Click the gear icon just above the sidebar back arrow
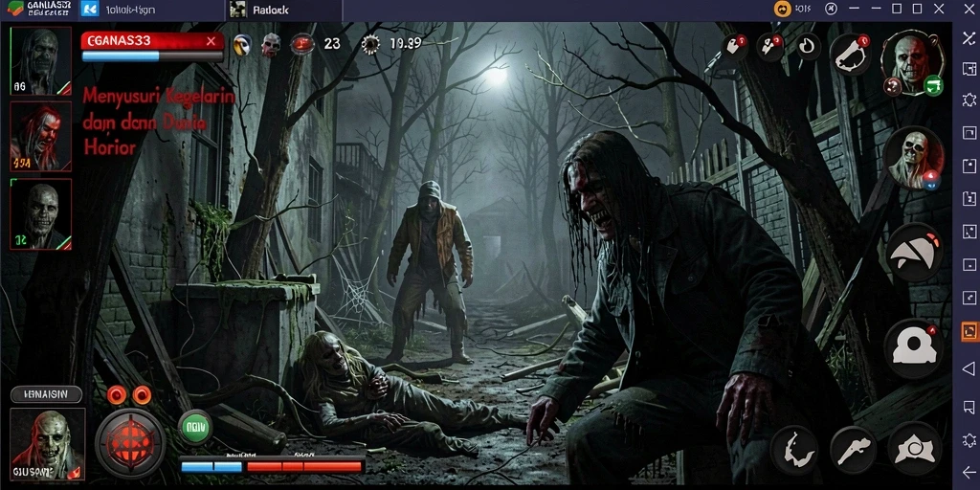980x490 pixels. (969, 438)
